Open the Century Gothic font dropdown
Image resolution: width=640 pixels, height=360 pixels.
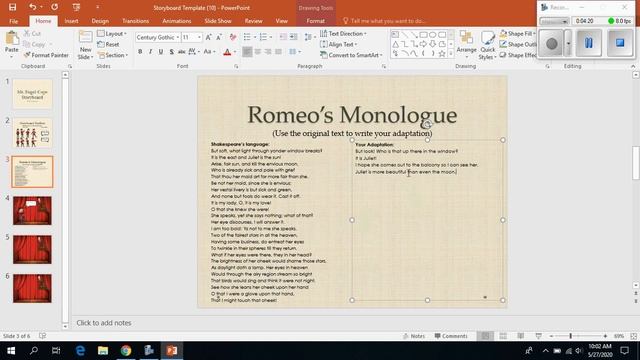click(178, 37)
